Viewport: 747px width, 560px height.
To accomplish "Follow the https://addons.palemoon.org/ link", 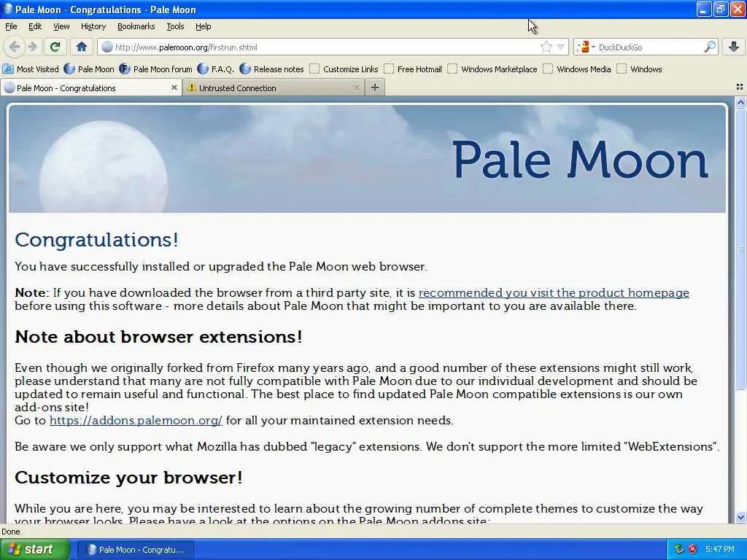I will click(136, 421).
